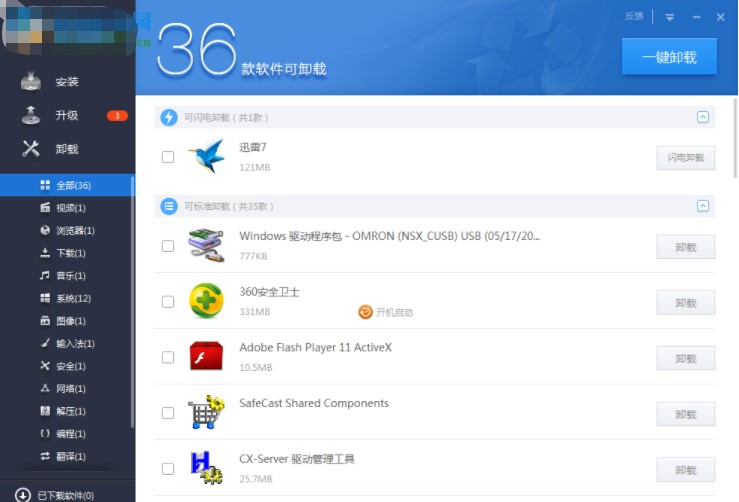The height and width of the screenshot is (502, 739).
Task: Click the 36 款软件可卸载 heading
Action: tap(242, 51)
